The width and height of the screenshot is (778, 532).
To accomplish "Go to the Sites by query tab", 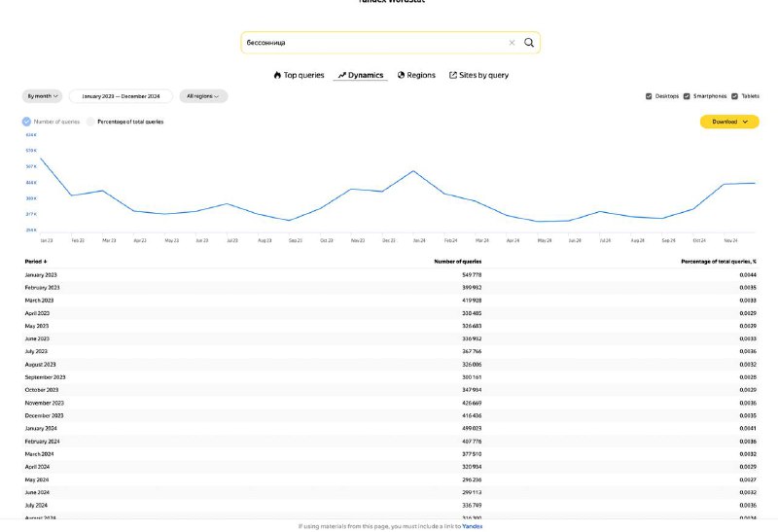I will (478, 75).
